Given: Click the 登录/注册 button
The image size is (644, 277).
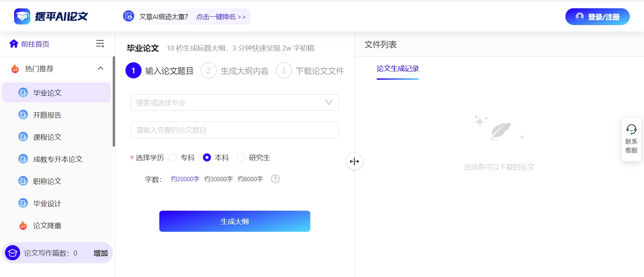Looking at the screenshot, I should (x=597, y=17).
